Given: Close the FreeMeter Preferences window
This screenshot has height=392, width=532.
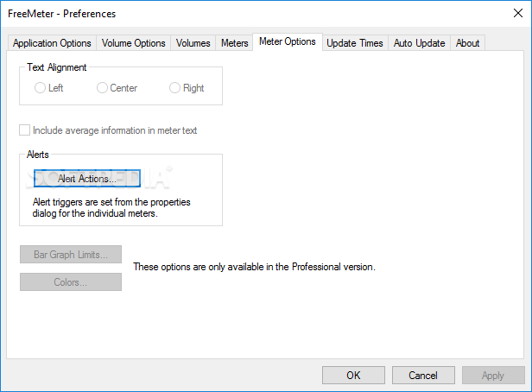Looking at the screenshot, I should (518, 13).
